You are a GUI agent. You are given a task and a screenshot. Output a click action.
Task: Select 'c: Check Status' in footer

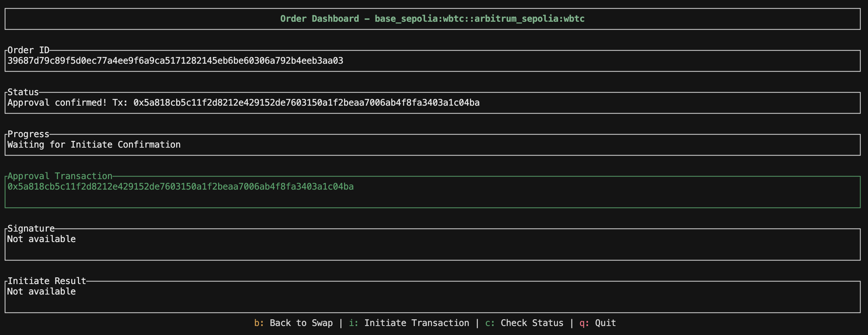(x=524, y=323)
